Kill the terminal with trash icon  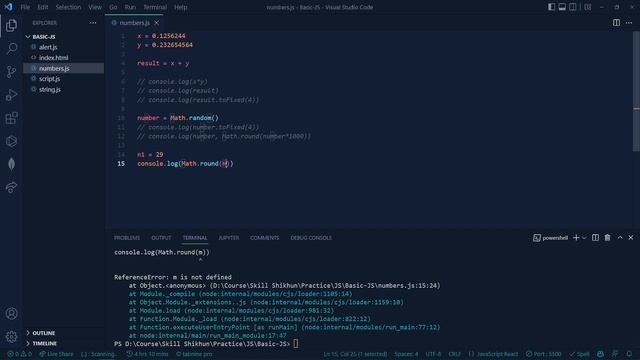coord(607,238)
